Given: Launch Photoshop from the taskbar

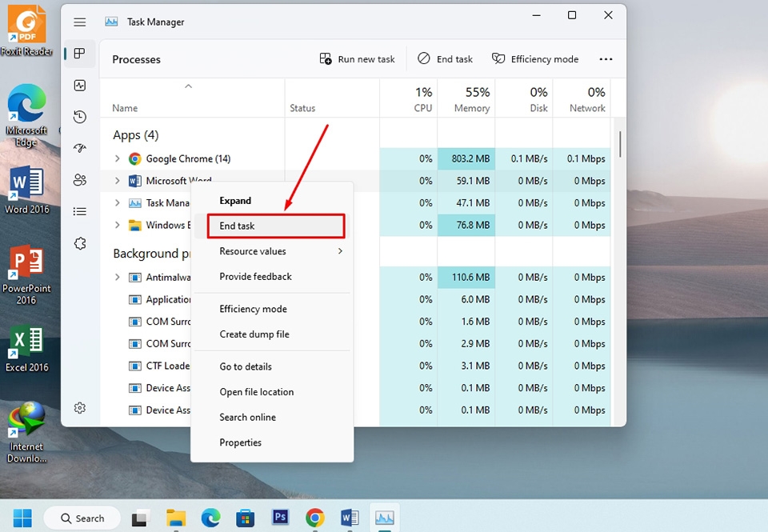Looking at the screenshot, I should [x=279, y=518].
